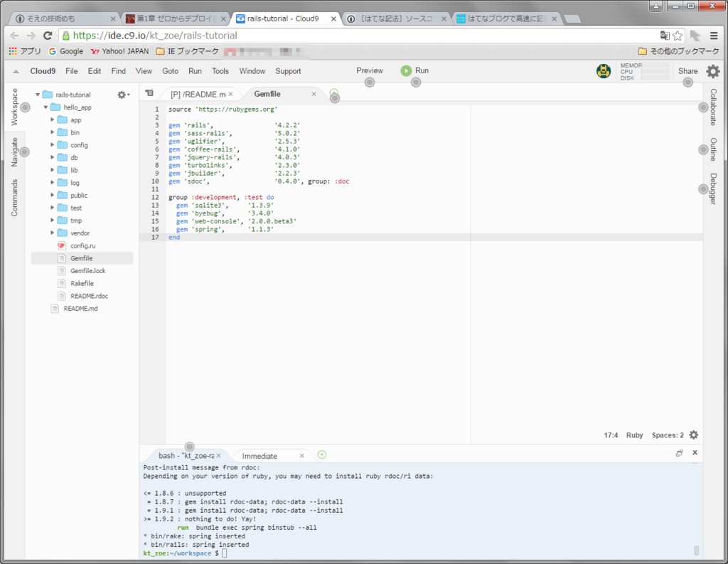728x564 pixels.
Task: Expand the app folder
Action: (53, 120)
